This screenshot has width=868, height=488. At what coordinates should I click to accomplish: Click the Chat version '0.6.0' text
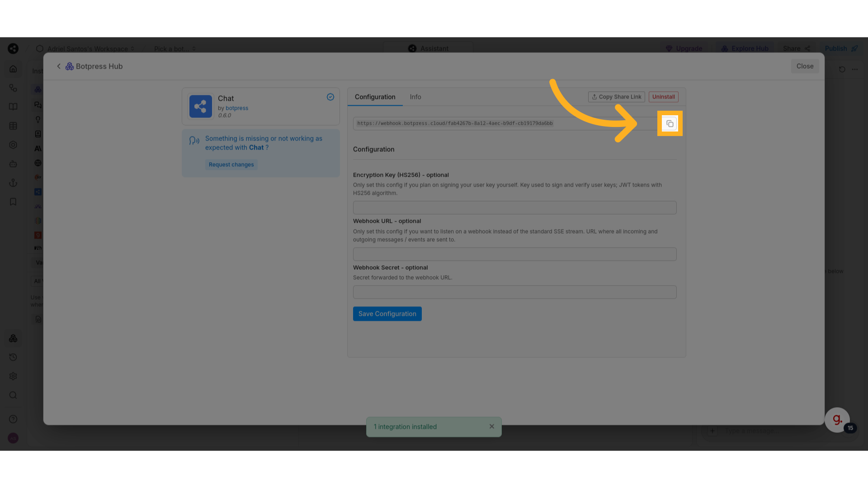(225, 116)
